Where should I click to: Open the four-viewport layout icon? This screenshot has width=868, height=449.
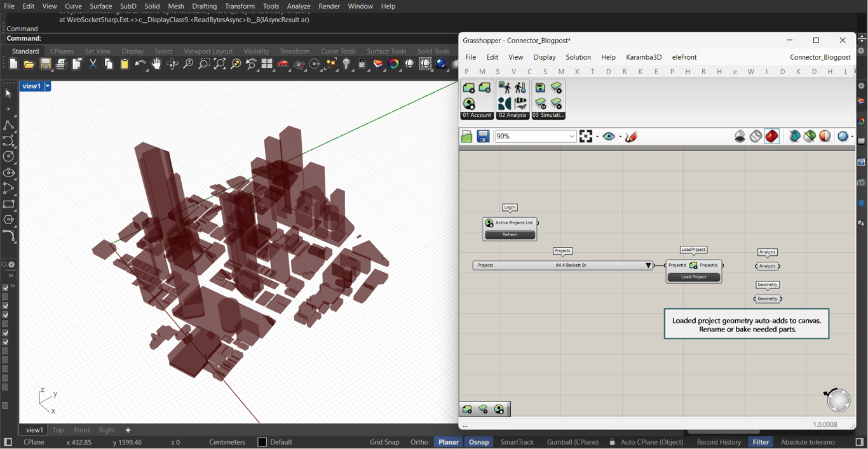267,64
